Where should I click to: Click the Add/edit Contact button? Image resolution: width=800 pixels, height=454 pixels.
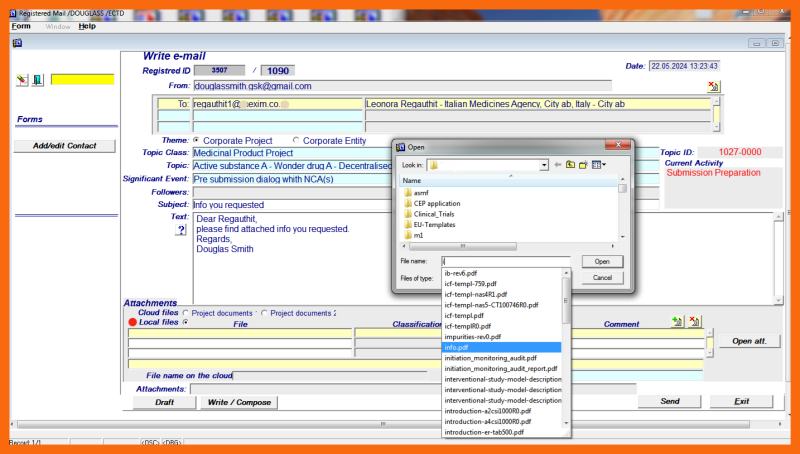pos(64,146)
